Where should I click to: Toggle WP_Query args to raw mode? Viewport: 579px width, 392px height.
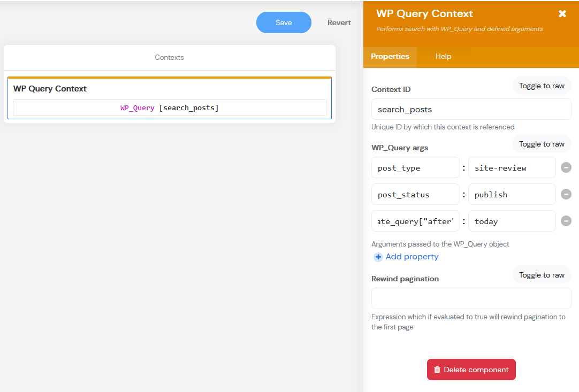542,144
